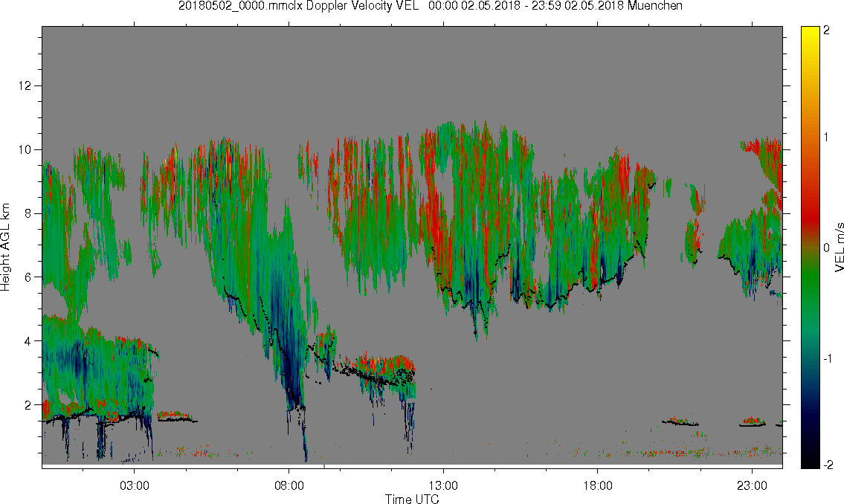Click the height axis label '10'
The image size is (844, 504).
tap(25, 149)
